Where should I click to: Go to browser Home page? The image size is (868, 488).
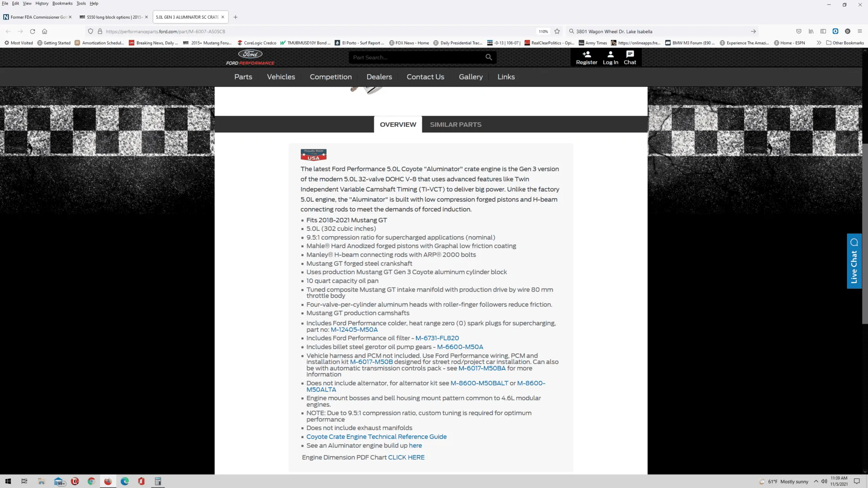[44, 31]
